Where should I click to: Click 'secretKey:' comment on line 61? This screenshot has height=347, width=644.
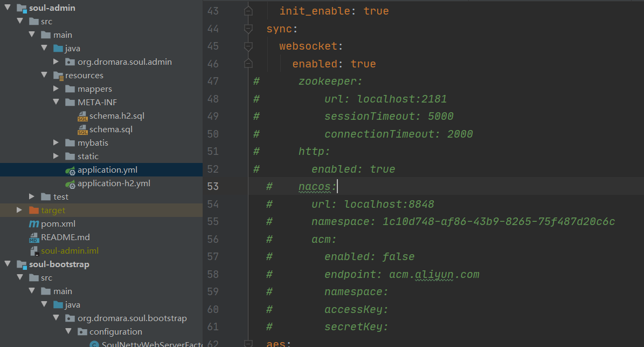click(356, 326)
